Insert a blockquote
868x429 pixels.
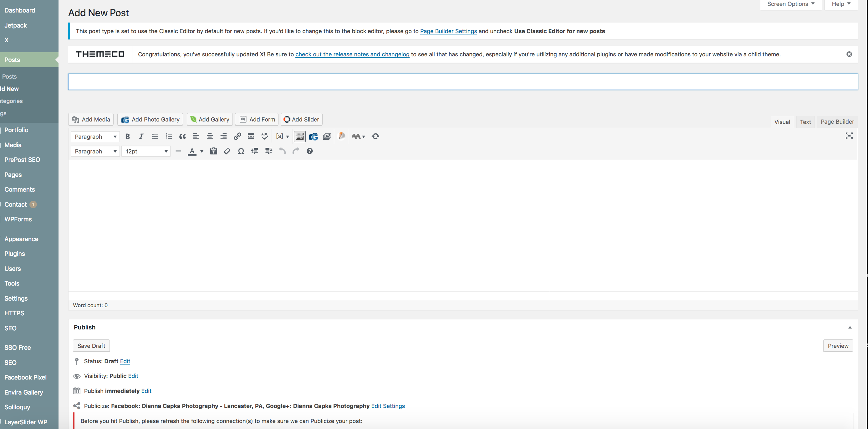tap(182, 137)
